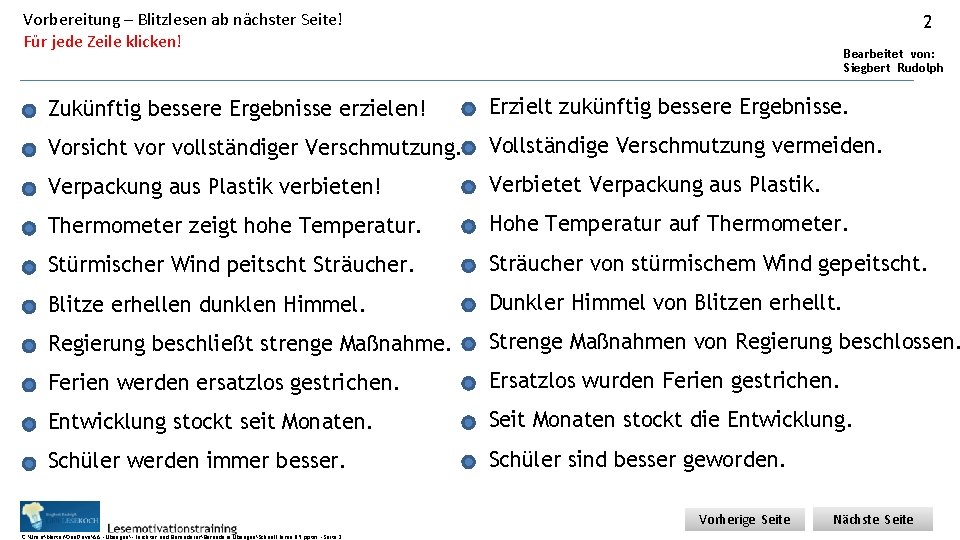Click bullet next to 'Ferien werden ersatzlos gestrichen.'
This screenshot has width=960, height=540.
click(31, 384)
